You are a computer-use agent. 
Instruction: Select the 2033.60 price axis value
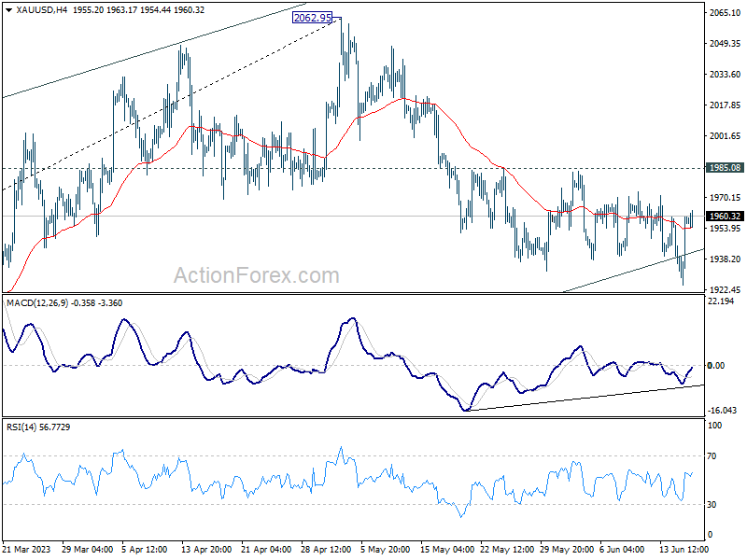[x=726, y=75]
